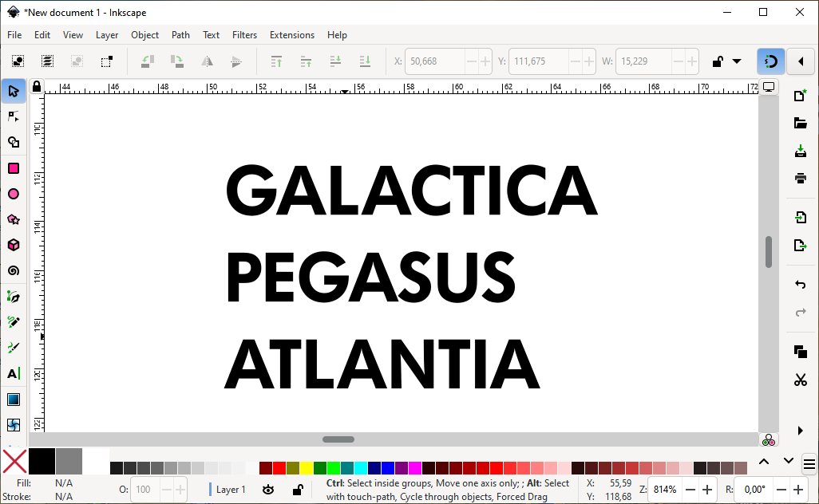Choose the Gradient tool
The width and height of the screenshot is (819, 504).
[x=14, y=400]
